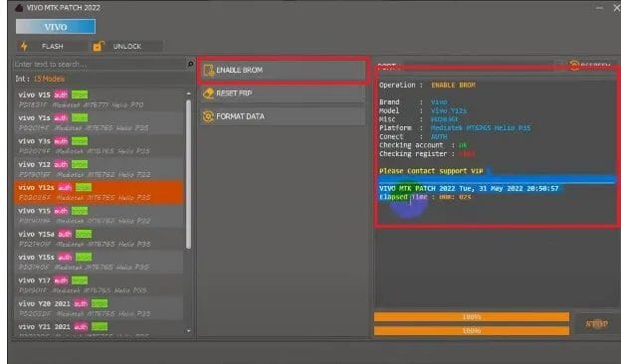Click 'Misc' log line
The height and width of the screenshot is (364, 621).
418,119
